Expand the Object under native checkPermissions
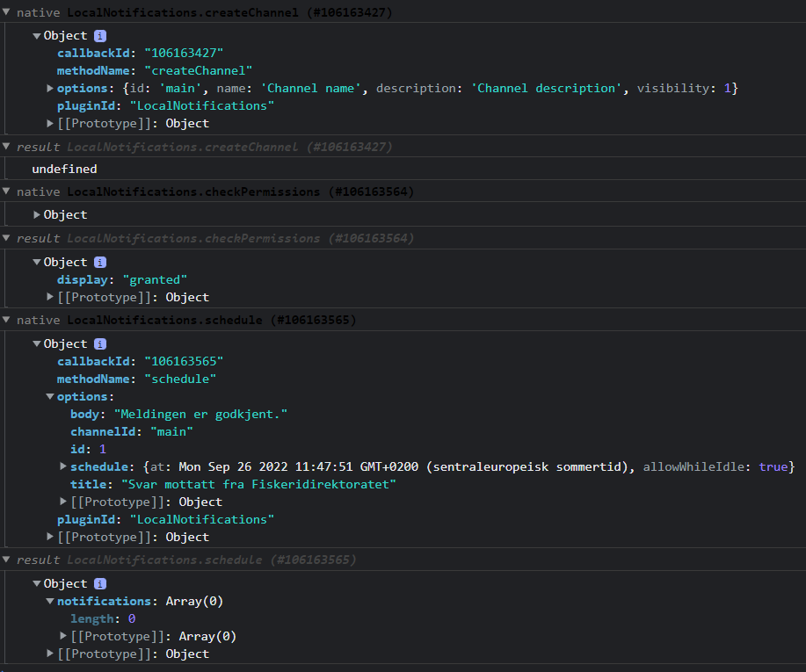 pyautogui.click(x=36, y=214)
